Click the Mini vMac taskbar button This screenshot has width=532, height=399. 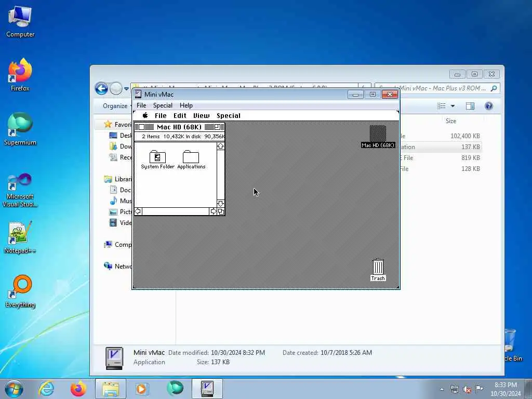click(207, 389)
